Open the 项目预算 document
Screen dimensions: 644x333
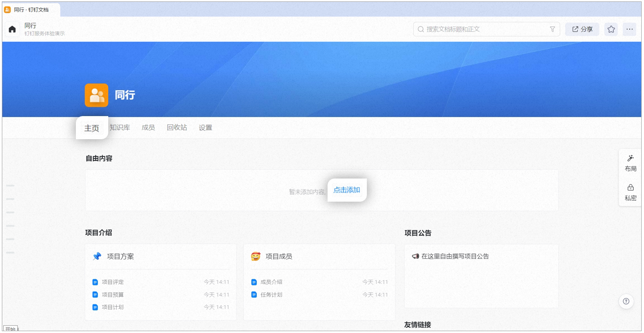click(x=112, y=295)
